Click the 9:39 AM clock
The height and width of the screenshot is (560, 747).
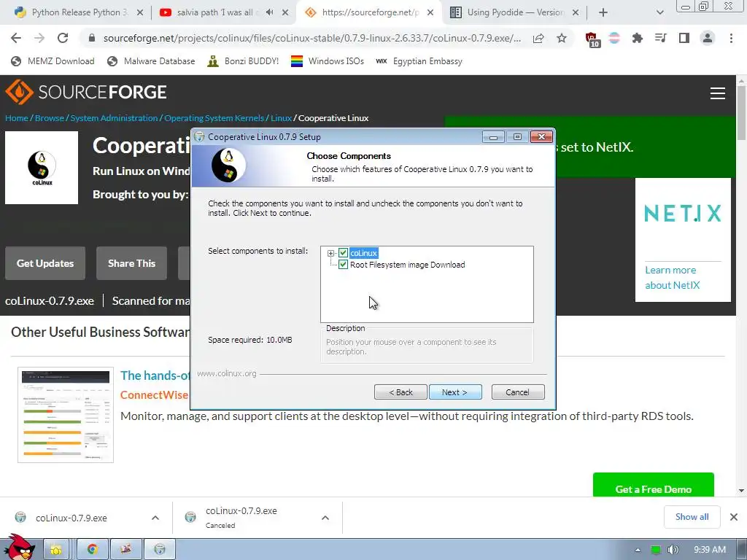[x=709, y=550]
